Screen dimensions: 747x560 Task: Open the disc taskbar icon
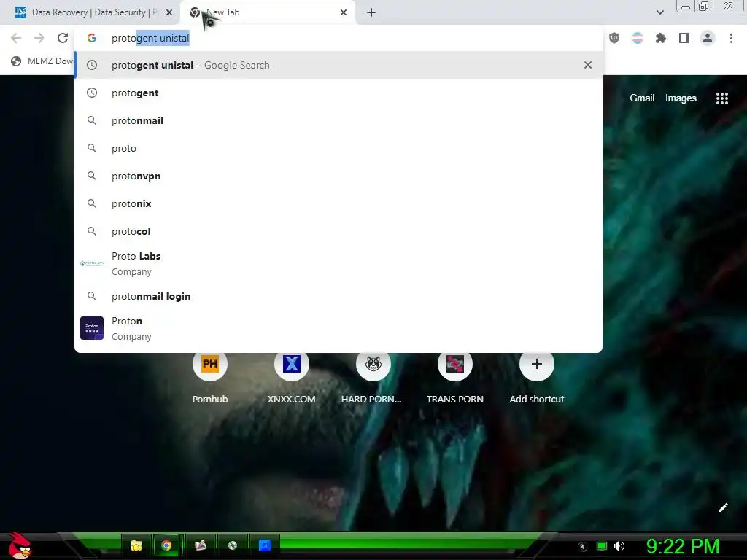pos(233,545)
